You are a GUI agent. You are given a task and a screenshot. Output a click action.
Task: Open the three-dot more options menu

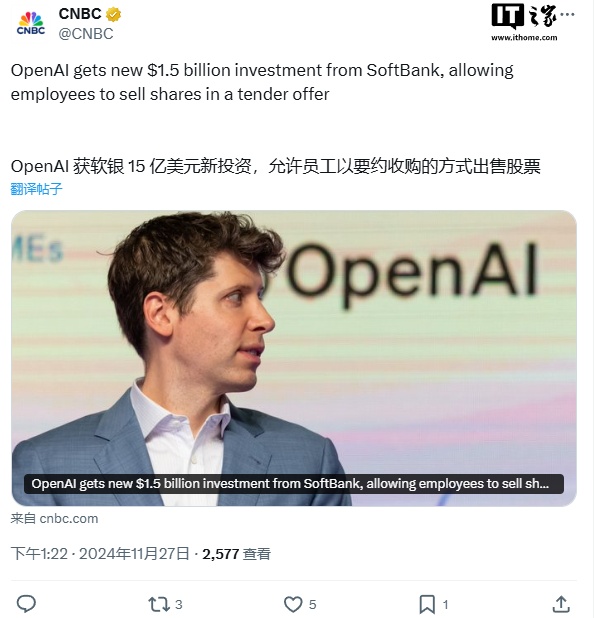coord(567,15)
